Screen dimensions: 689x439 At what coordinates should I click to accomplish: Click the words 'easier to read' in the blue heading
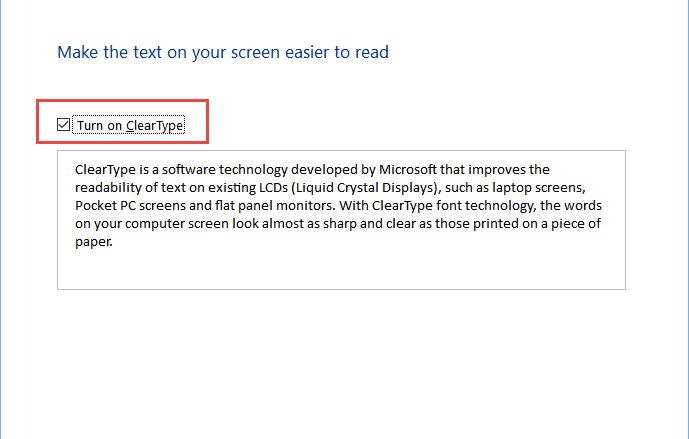(337, 52)
